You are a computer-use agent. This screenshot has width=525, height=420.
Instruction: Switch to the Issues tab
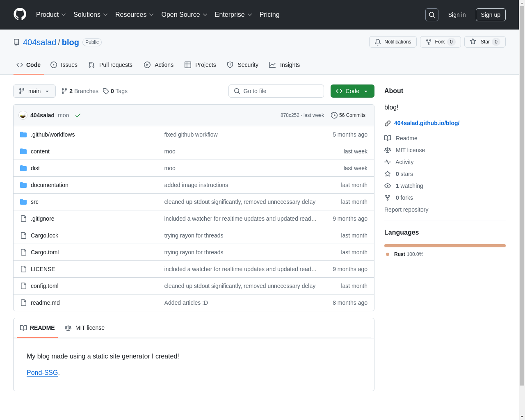pos(64,65)
